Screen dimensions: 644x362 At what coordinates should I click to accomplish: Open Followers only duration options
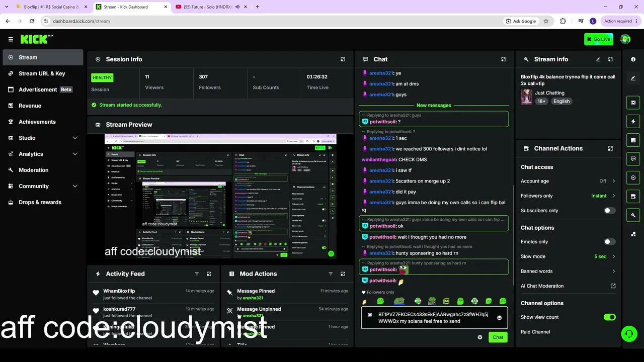[x=568, y=196]
